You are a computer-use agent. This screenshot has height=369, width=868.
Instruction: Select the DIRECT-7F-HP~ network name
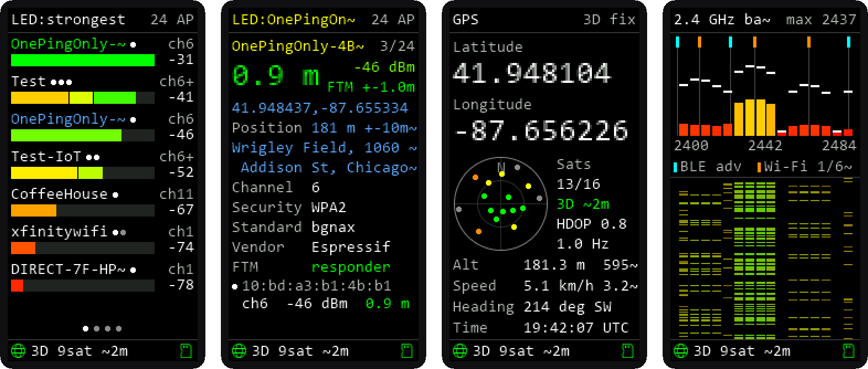(x=68, y=270)
